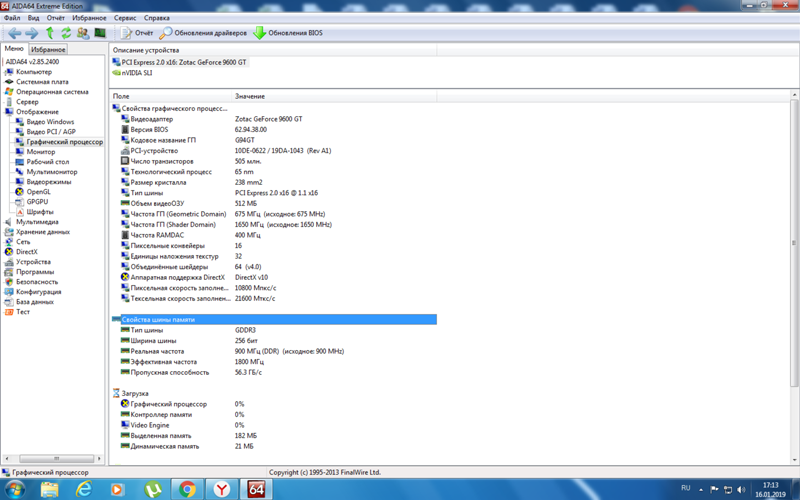This screenshot has width=800, height=500.
Task: Select Видео PCI / AGP tree item
Action: point(51,132)
